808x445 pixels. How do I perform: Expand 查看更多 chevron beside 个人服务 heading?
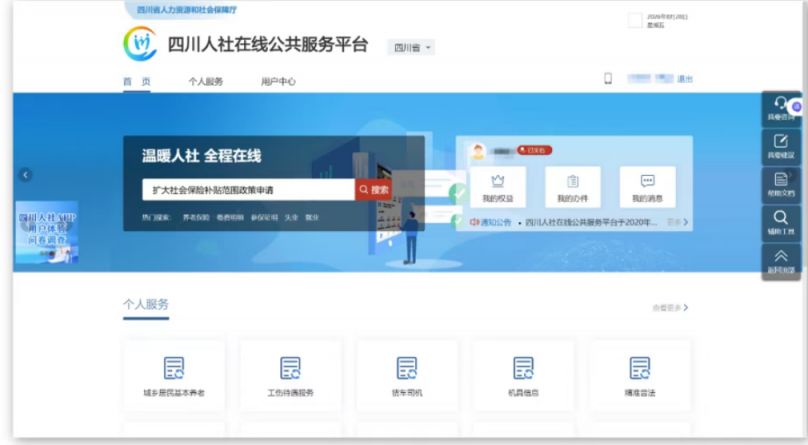pyautogui.click(x=686, y=307)
